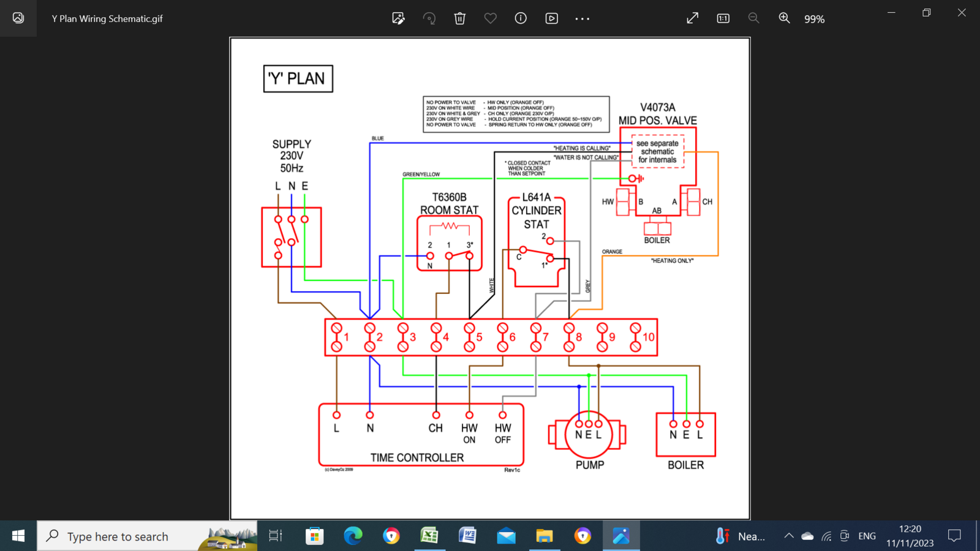Open the ENG language selector
Image resolution: width=980 pixels, height=551 pixels.
tap(867, 536)
